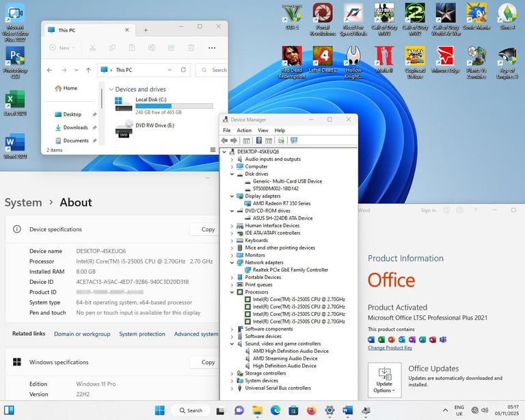This screenshot has height=420, width=525.
Task: Select the Portal Revelations desktop icon
Action: [323, 19]
